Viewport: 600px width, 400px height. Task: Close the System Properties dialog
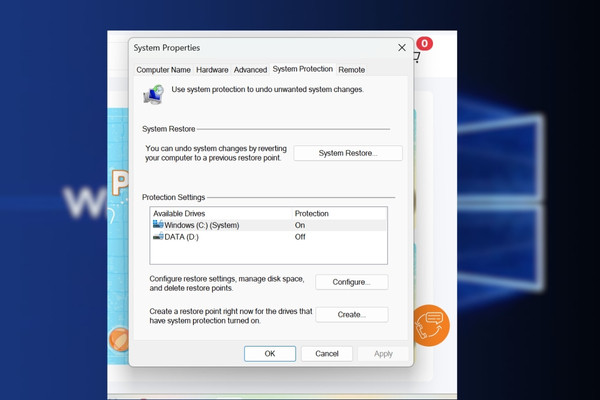coord(402,48)
